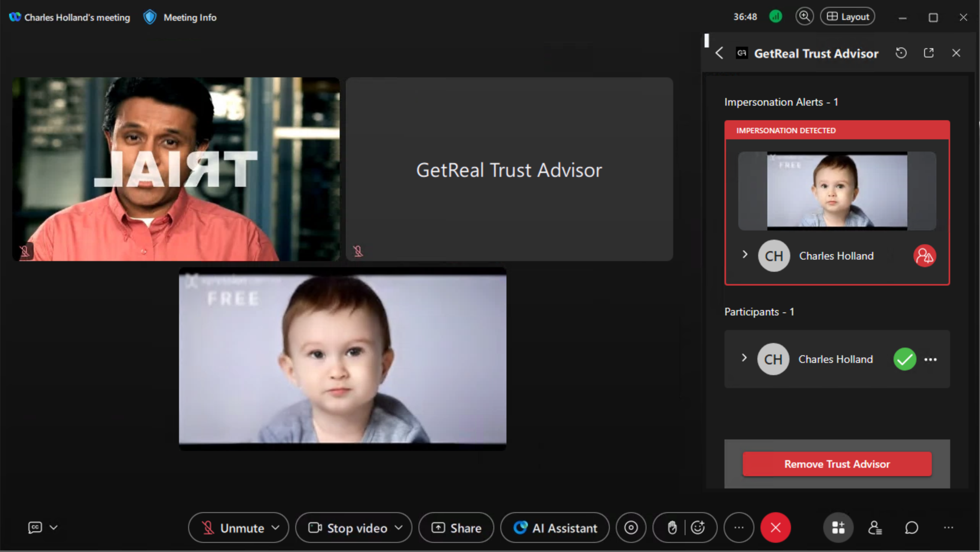Viewport: 980px width, 552px height.
Task: Expand Charles Holland impersonation alert entry
Action: pyautogui.click(x=745, y=255)
